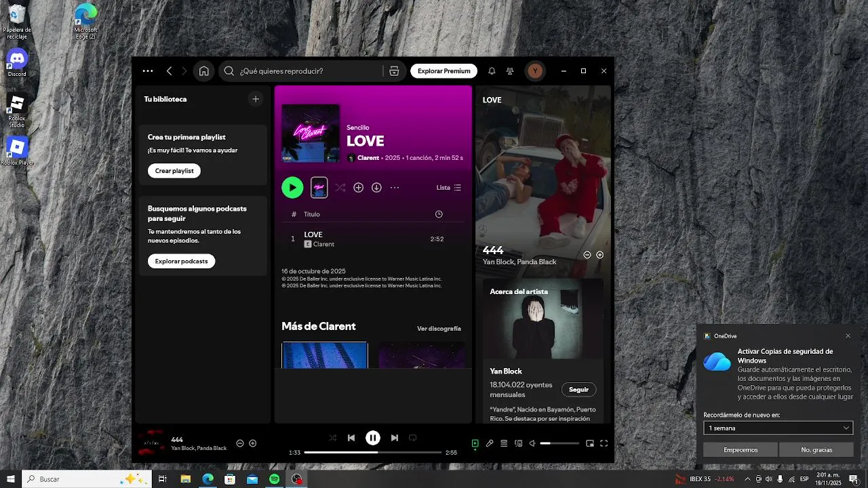Open the friends activity icon
Screen dimensions: 868x488
click(x=510, y=71)
